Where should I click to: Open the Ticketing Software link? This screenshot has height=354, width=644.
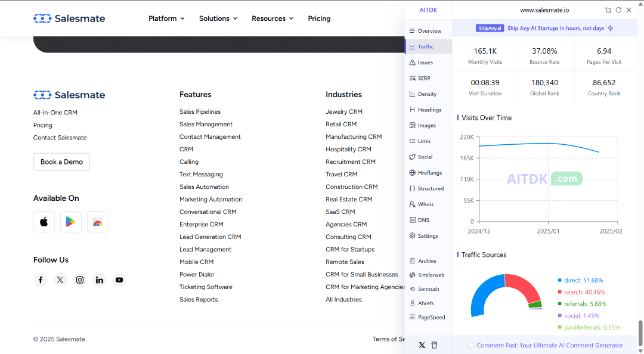206,287
